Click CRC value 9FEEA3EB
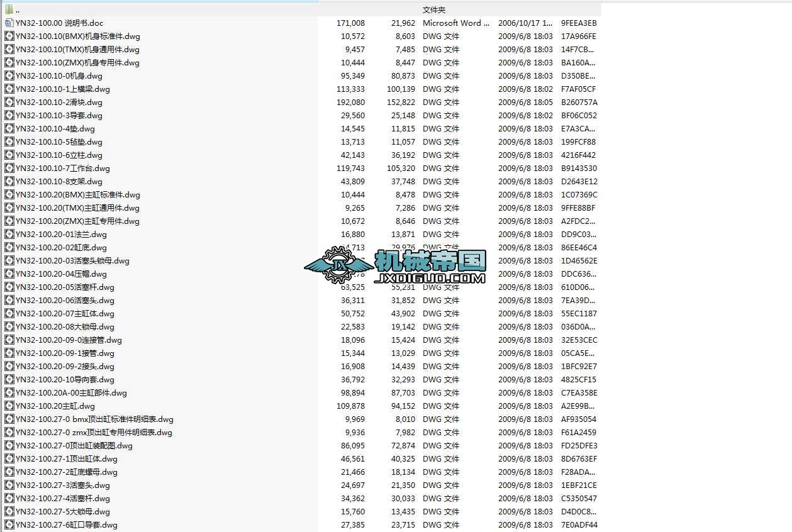The image size is (792, 532). coord(579,23)
